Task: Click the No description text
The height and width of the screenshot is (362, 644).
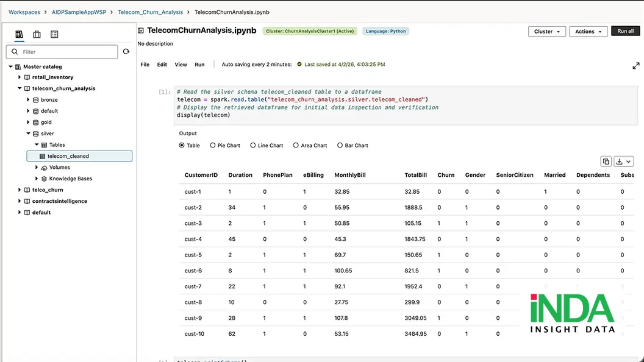Action: pyautogui.click(x=156, y=43)
